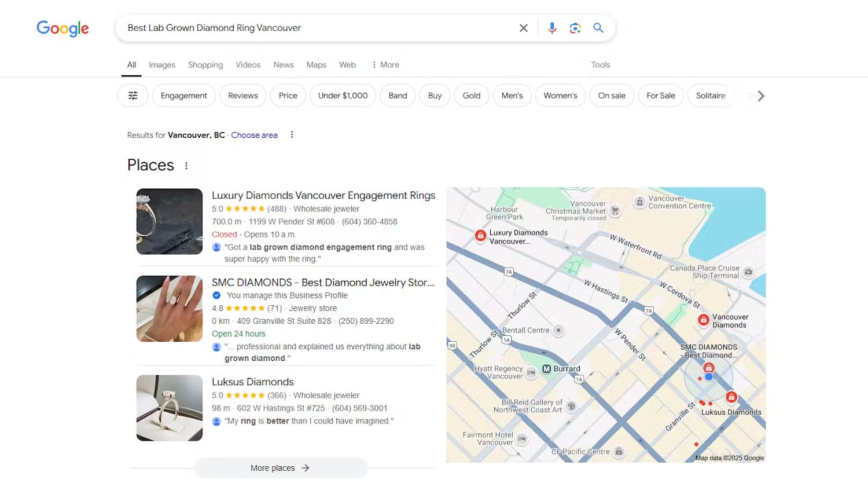This screenshot has height=483, width=868.
Task: Start a voice search with microphone
Action: 552,28
